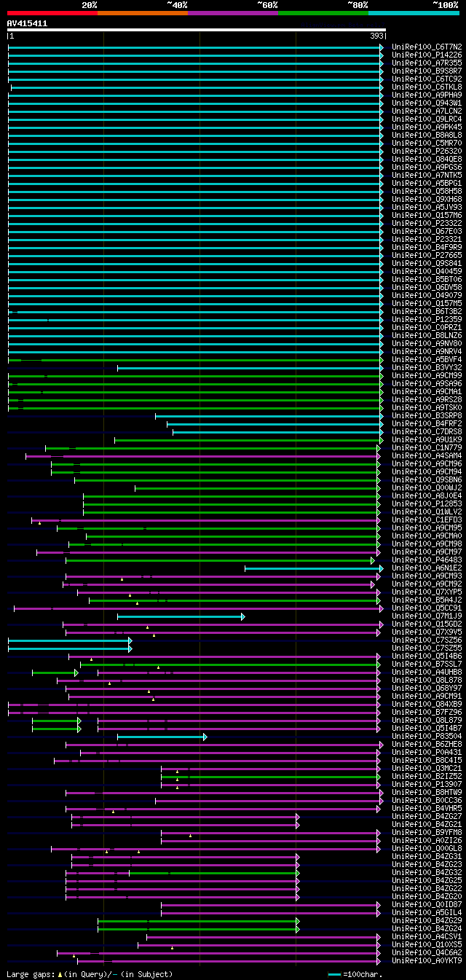Viewport: 466px width, 980px height.
Task: Select label UniRef100_C7SZ56
Action: click(x=427, y=640)
